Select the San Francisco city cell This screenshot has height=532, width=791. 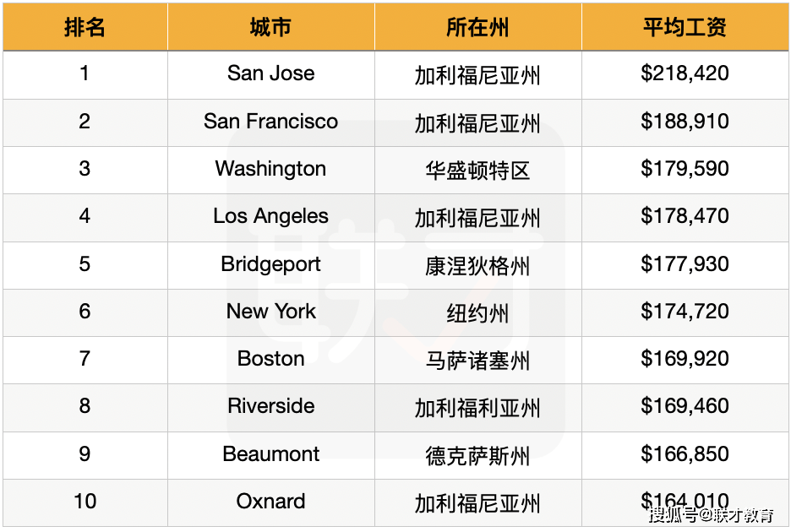(271, 122)
